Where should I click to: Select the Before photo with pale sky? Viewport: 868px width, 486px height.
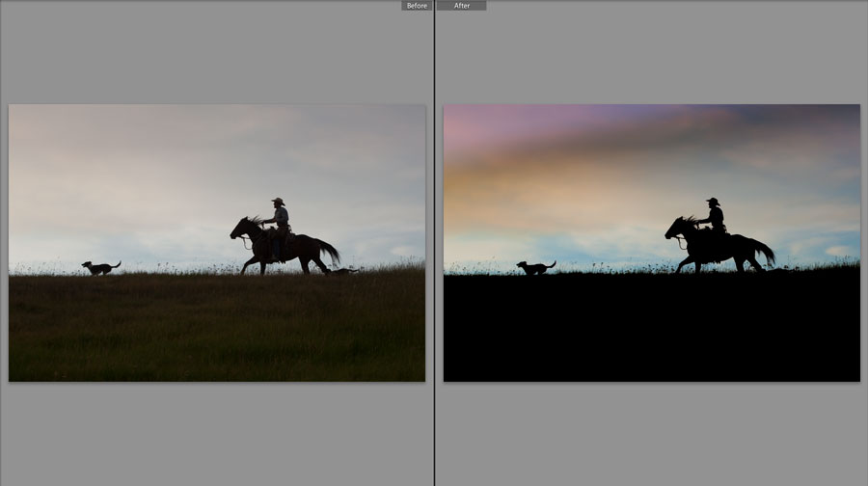[x=217, y=242]
